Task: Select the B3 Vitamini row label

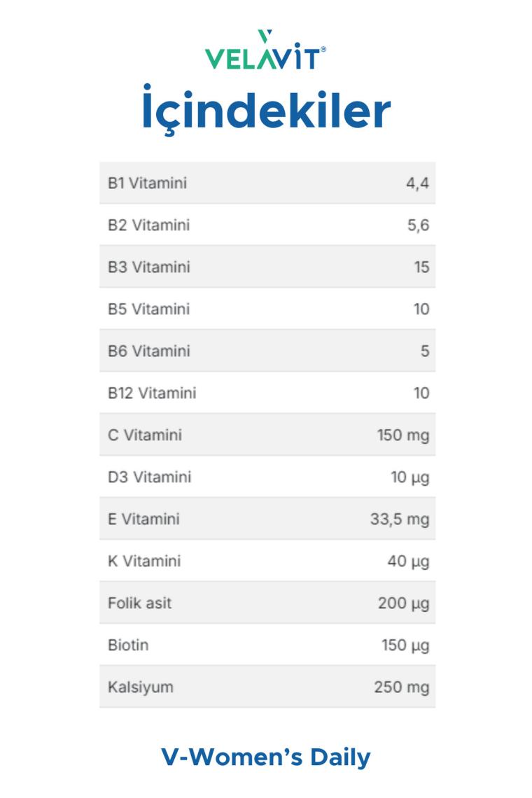Action: (x=148, y=267)
